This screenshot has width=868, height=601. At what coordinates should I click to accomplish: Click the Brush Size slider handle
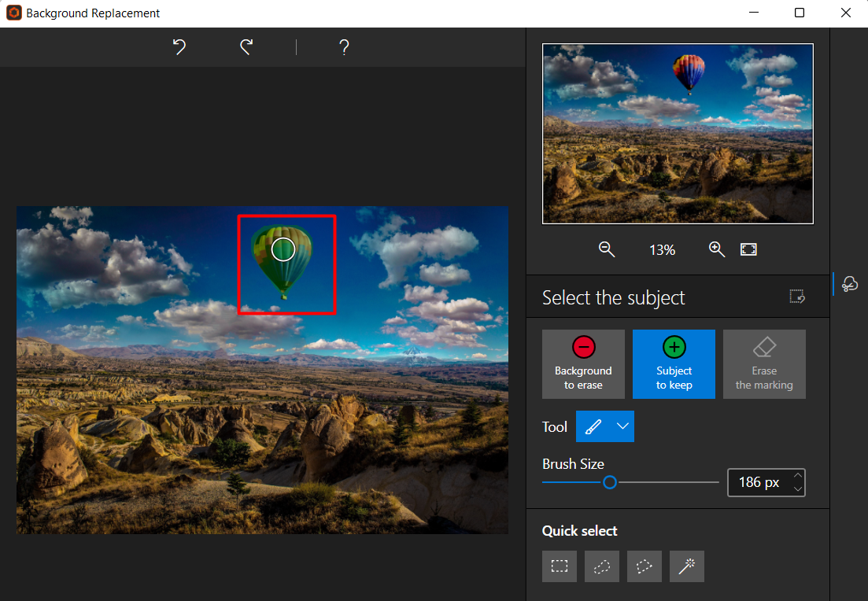tap(609, 482)
